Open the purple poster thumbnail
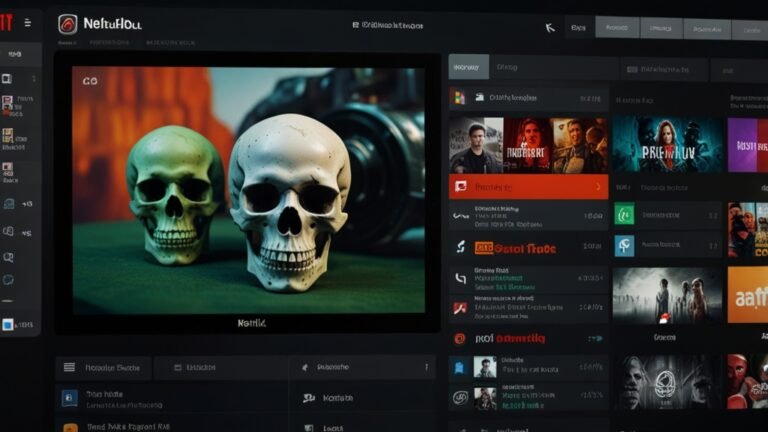Screen dimensions: 768x432 (748, 144)
